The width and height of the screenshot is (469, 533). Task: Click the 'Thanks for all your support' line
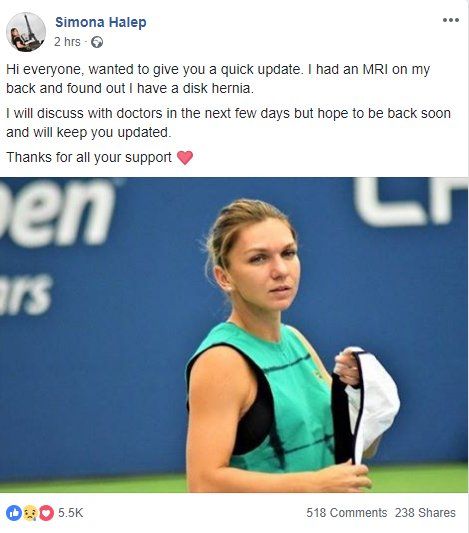89,157
